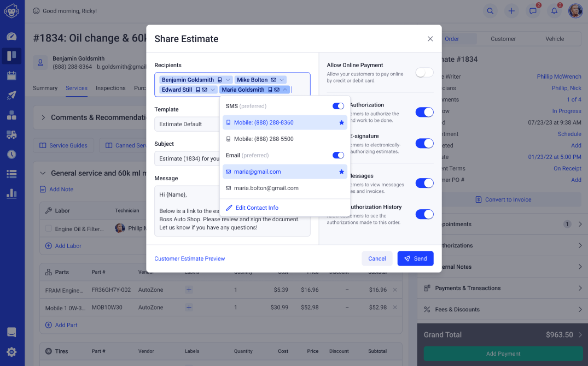This screenshot has height=366, width=588.
Task: Click Edit Contact Info
Action: tap(252, 208)
